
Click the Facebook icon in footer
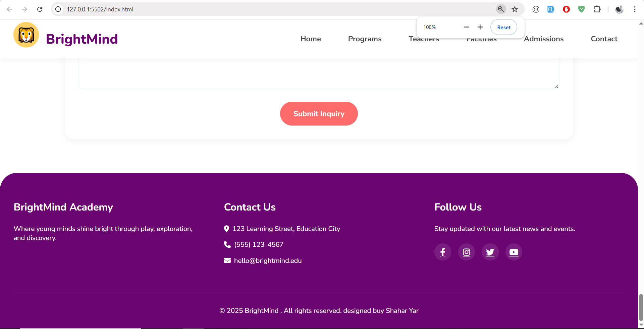click(443, 252)
